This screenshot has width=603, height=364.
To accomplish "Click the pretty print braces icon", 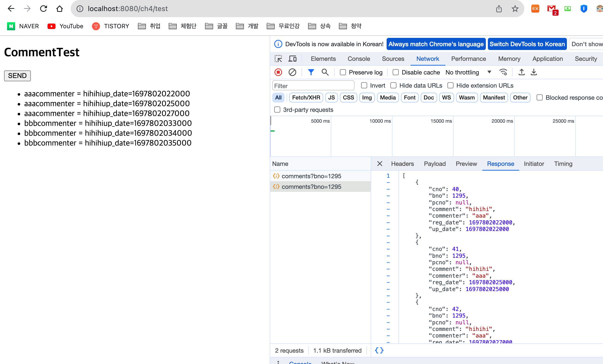I will pyautogui.click(x=379, y=350).
